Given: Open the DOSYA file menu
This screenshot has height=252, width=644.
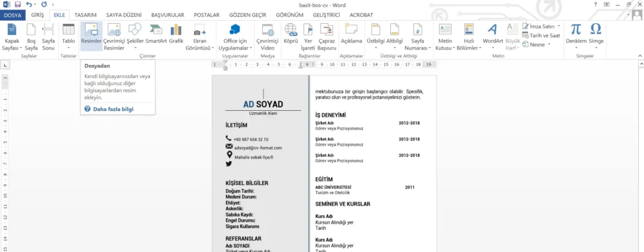Looking at the screenshot, I should tap(13, 15).
